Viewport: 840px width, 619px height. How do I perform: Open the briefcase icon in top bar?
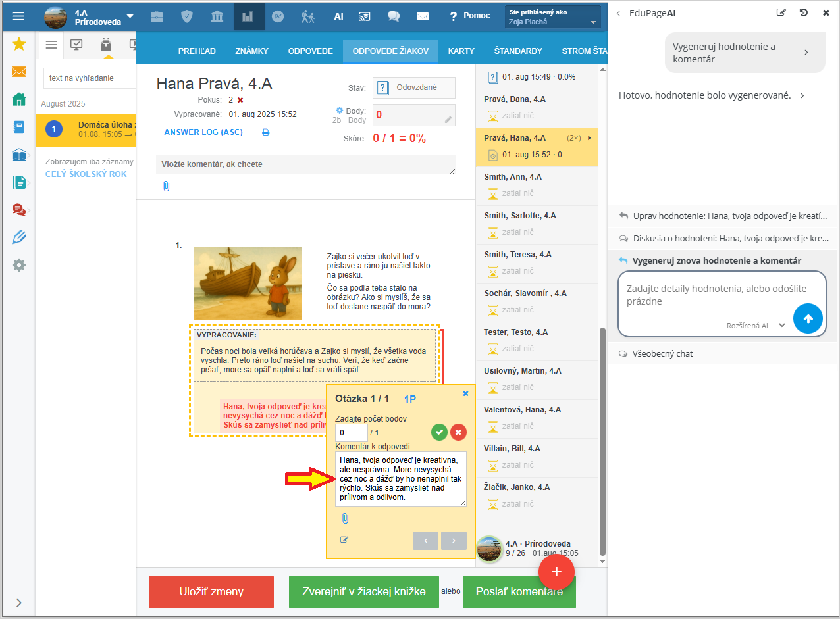[157, 16]
